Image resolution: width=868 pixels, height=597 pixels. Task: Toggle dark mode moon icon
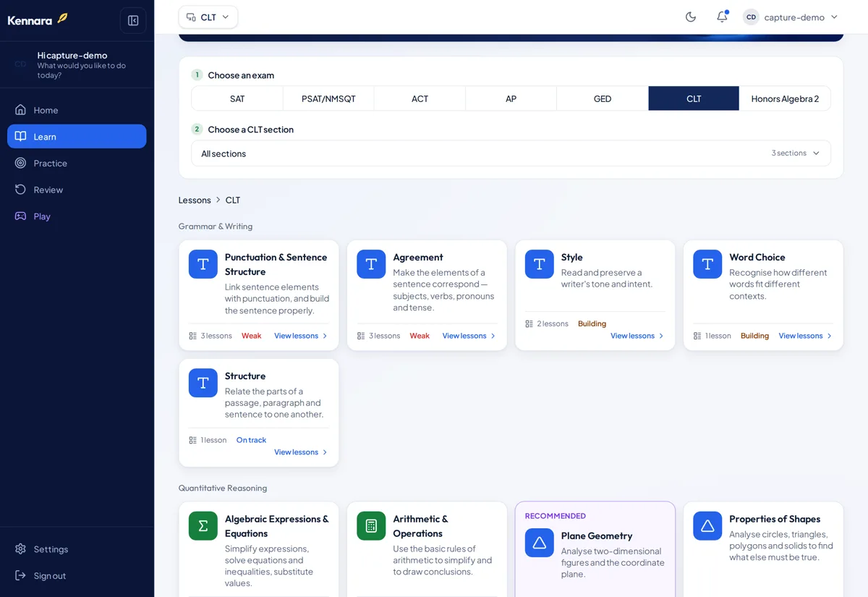691,17
